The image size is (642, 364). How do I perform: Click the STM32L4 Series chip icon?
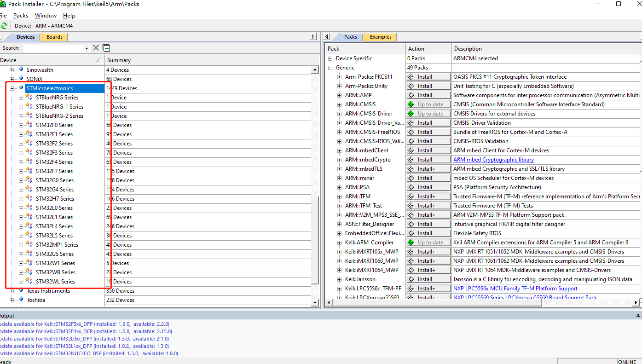(29, 226)
